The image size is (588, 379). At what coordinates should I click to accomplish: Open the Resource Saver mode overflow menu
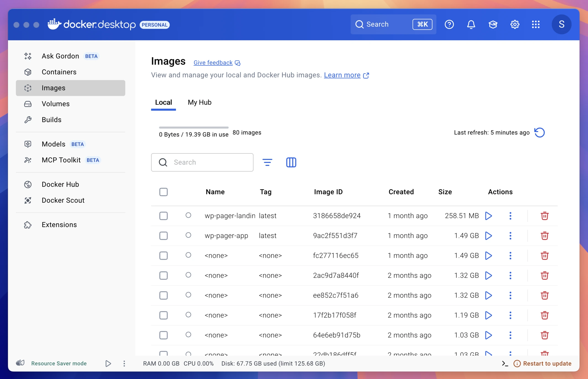[124, 363]
